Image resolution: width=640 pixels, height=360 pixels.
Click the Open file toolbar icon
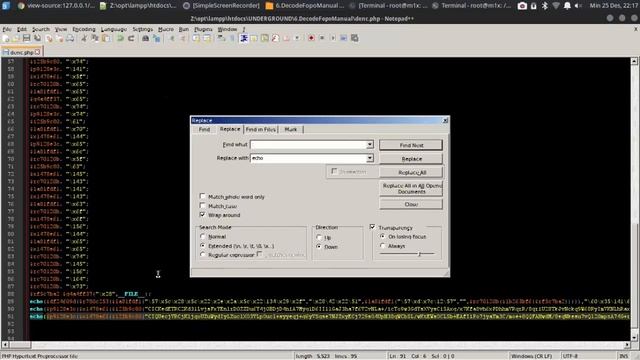16,38
